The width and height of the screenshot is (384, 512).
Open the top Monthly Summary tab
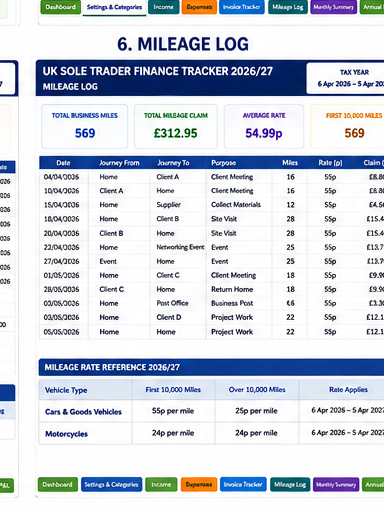pos(333,7)
